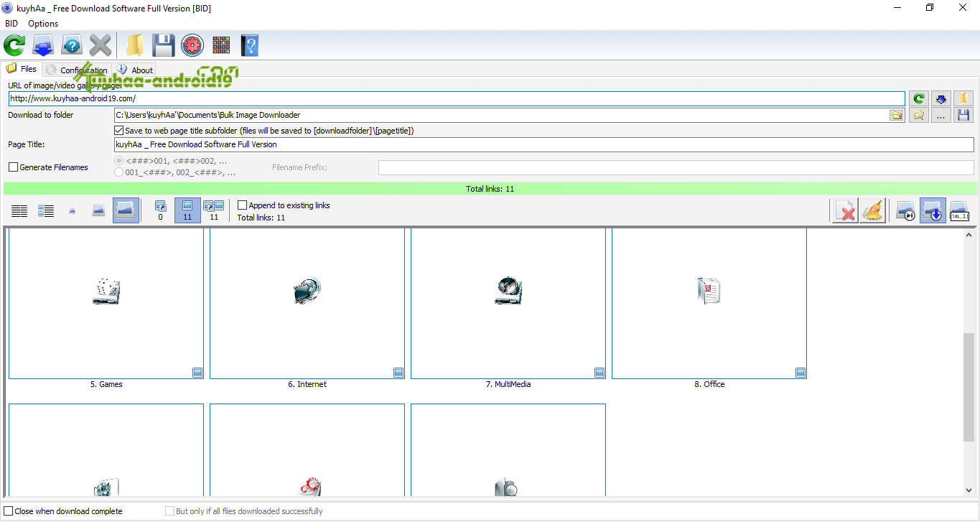Click the image skip-forward icon

point(906,211)
